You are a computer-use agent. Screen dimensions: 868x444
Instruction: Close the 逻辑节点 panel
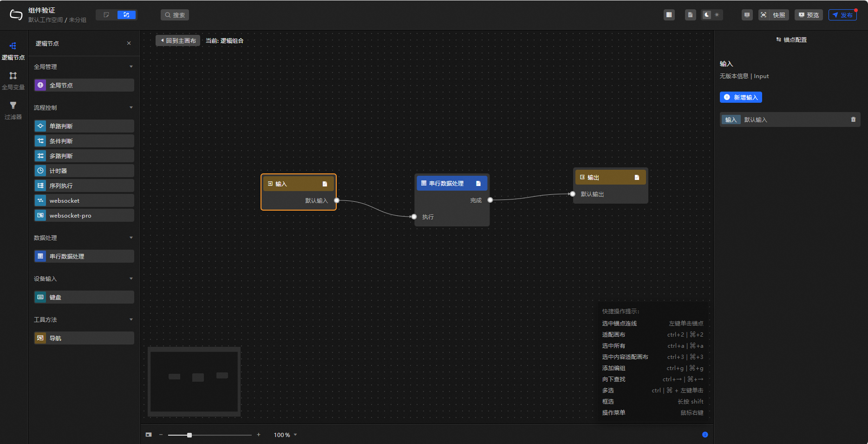click(x=129, y=43)
